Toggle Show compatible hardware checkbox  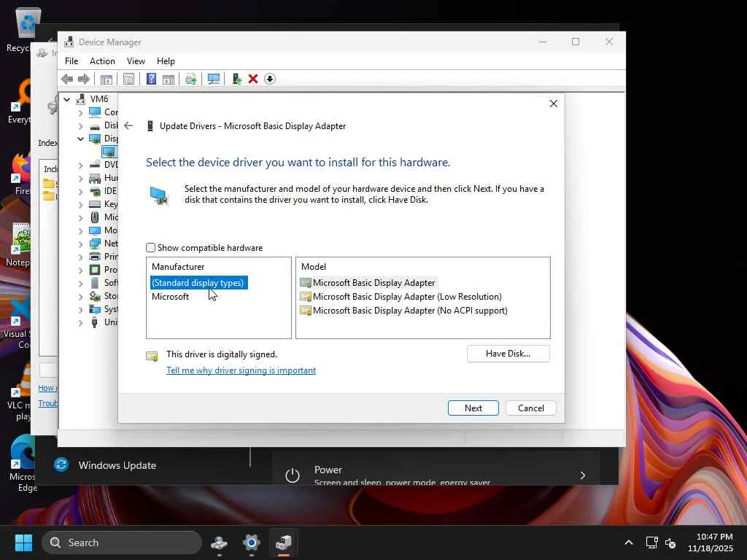(150, 248)
